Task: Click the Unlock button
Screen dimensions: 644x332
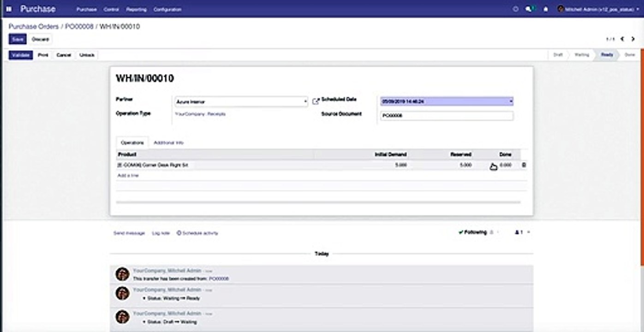Action: [87, 55]
